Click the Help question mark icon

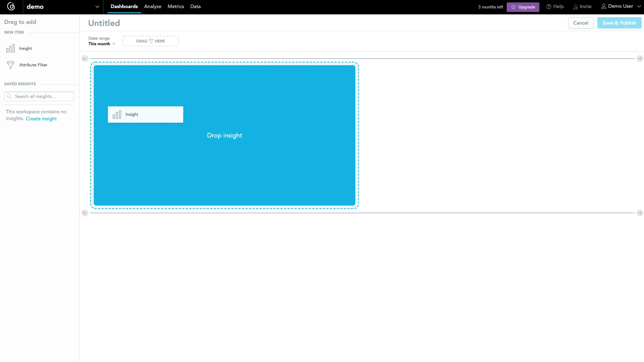click(x=548, y=7)
